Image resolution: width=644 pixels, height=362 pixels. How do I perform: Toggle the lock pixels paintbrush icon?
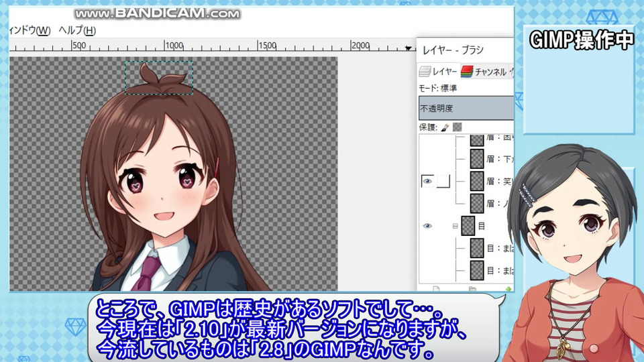pos(445,127)
